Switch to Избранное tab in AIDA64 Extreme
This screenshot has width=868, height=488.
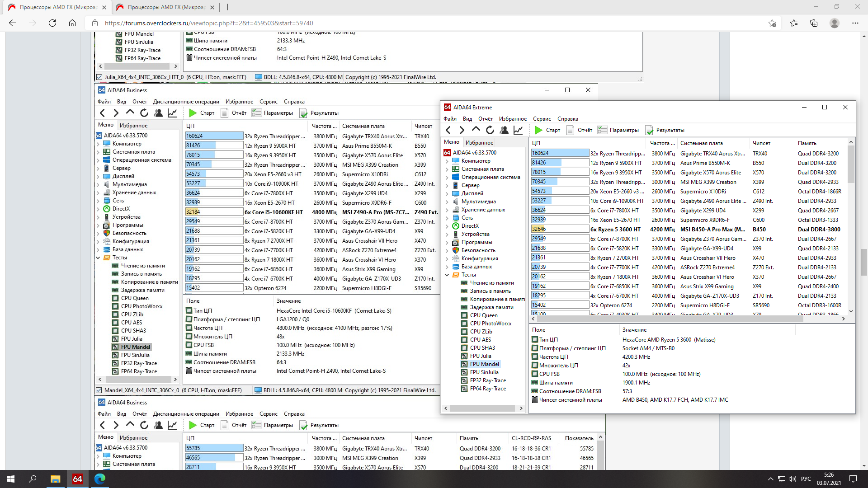coord(479,142)
